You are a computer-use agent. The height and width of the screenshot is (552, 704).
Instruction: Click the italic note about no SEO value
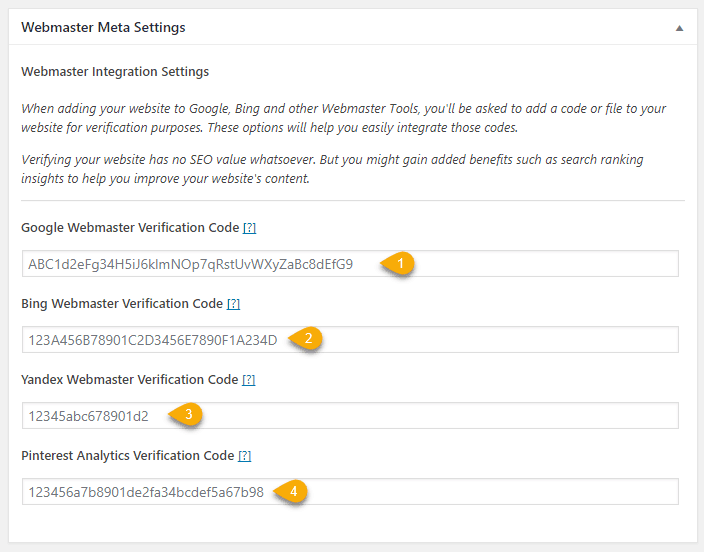[332, 169]
